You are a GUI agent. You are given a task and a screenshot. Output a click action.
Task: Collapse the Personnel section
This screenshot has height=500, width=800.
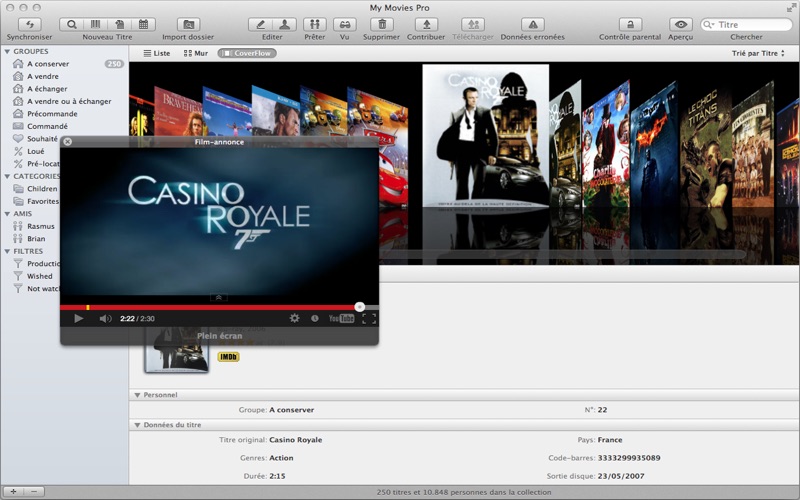pyautogui.click(x=137, y=395)
